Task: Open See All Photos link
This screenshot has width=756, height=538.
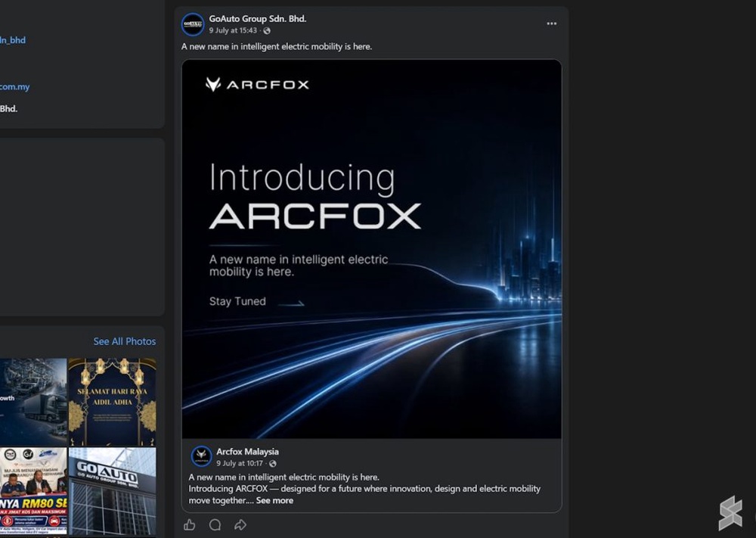Action: 125,341
